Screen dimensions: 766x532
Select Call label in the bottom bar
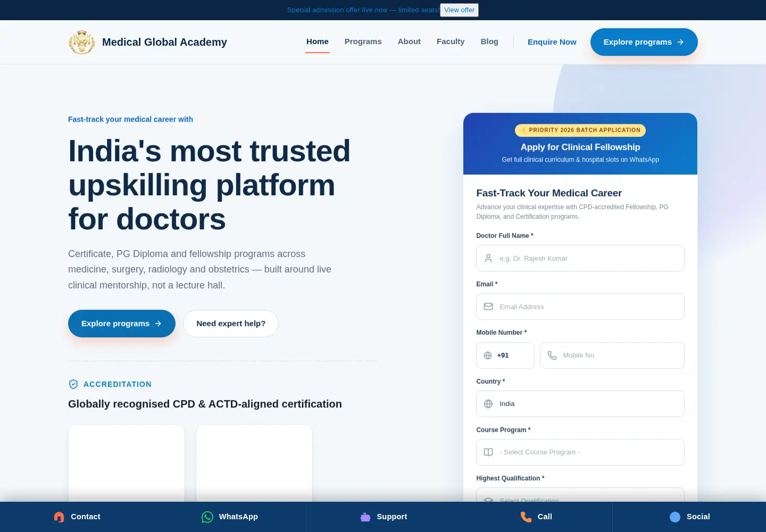pyautogui.click(x=545, y=517)
